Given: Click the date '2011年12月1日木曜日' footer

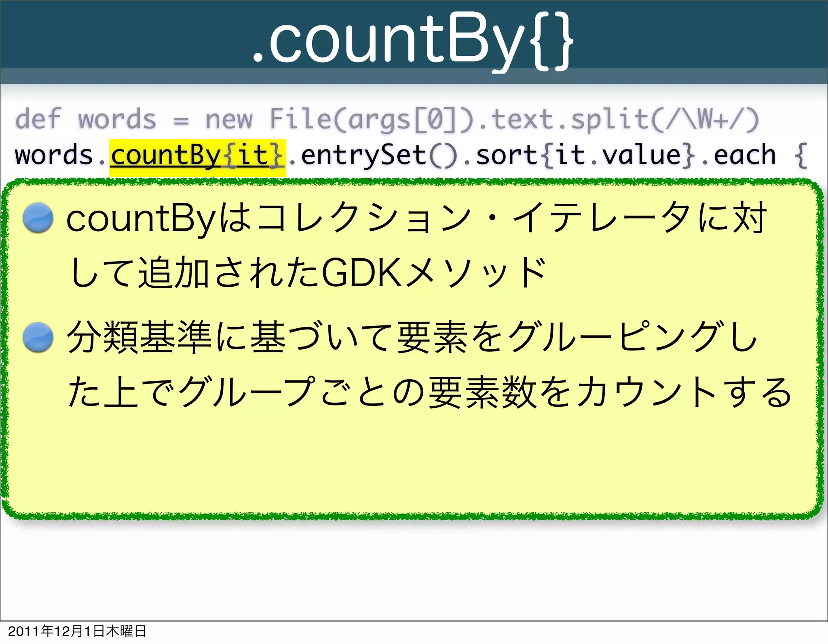Looking at the screenshot, I should click(77, 631).
